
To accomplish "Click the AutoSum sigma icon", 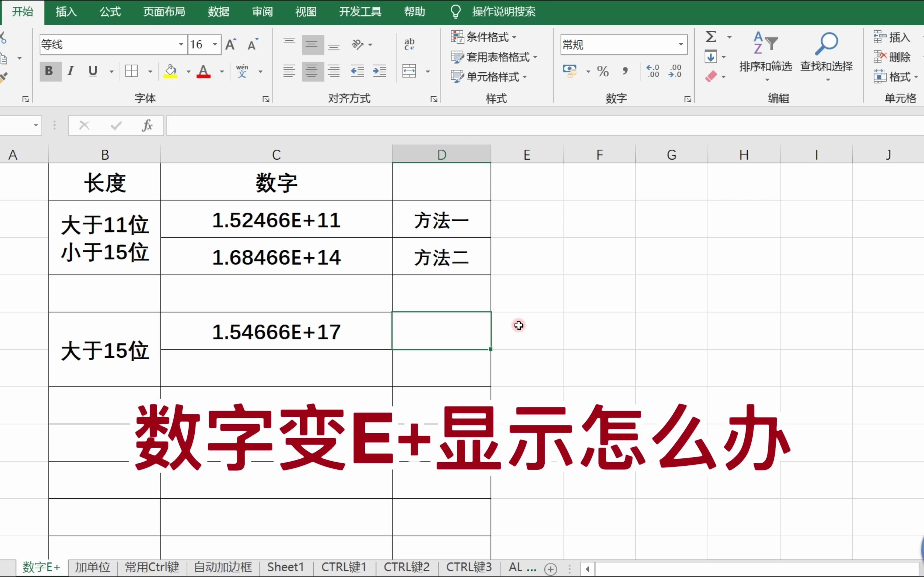I will coord(711,37).
